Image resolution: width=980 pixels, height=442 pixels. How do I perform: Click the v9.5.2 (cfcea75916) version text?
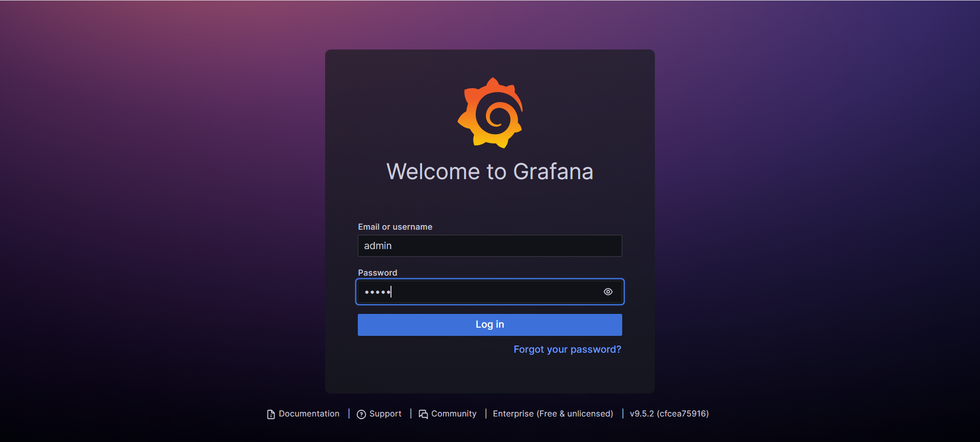[669, 414]
